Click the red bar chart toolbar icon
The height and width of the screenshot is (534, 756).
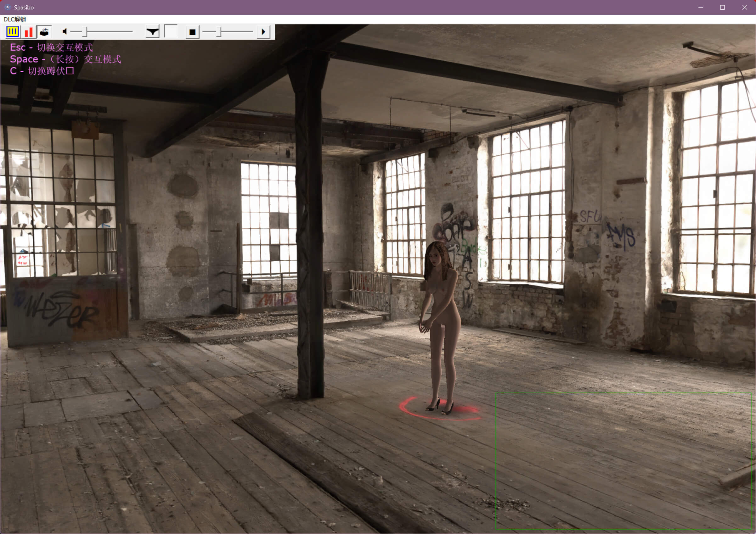click(x=29, y=32)
